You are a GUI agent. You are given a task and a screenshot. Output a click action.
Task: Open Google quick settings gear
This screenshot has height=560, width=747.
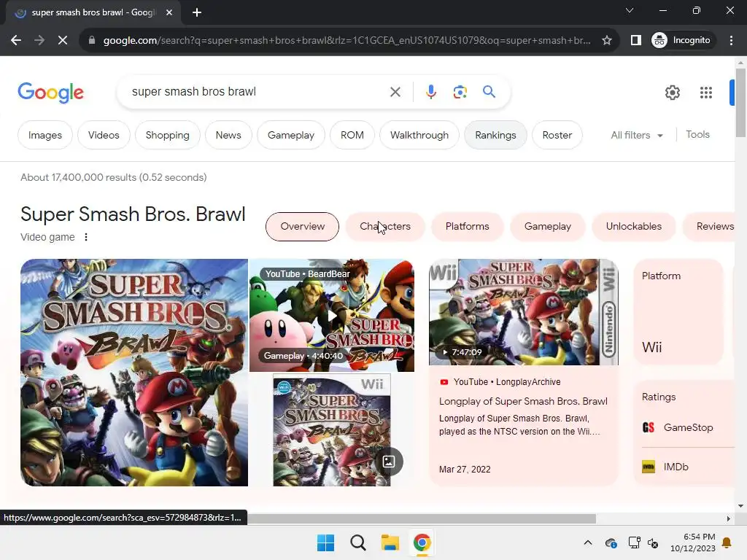coord(672,93)
